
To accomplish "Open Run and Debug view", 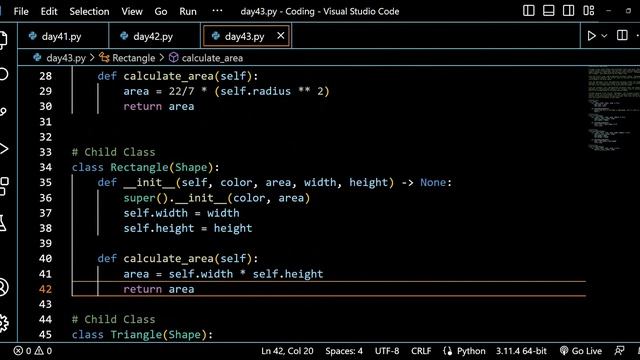I will point(3,149).
